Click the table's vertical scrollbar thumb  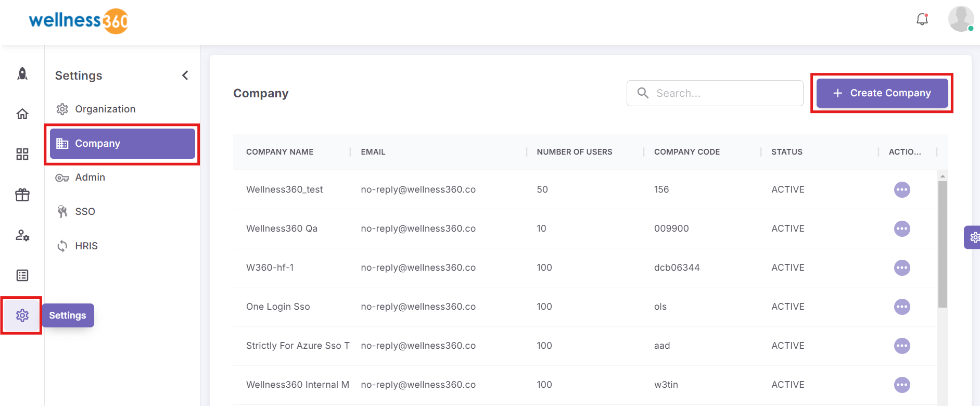point(943,244)
